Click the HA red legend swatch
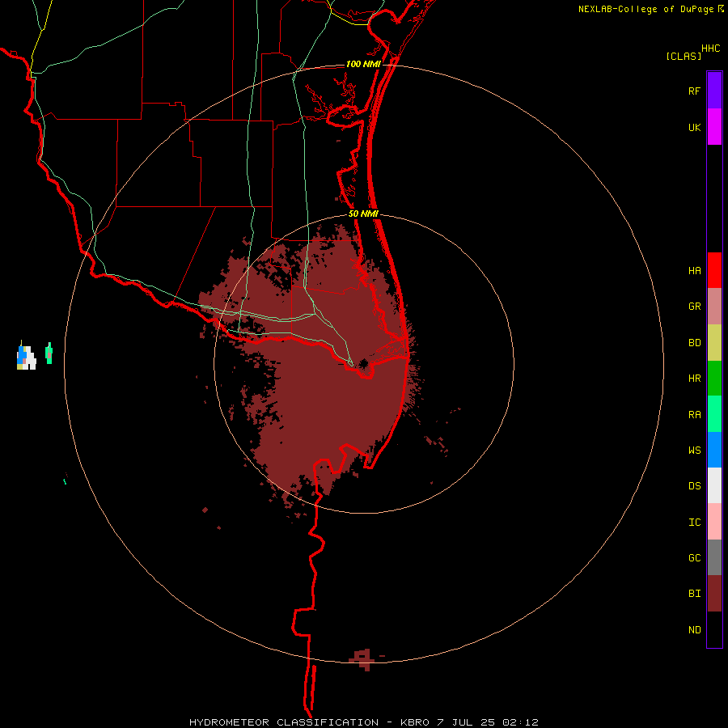The height and width of the screenshot is (728, 728). click(714, 270)
